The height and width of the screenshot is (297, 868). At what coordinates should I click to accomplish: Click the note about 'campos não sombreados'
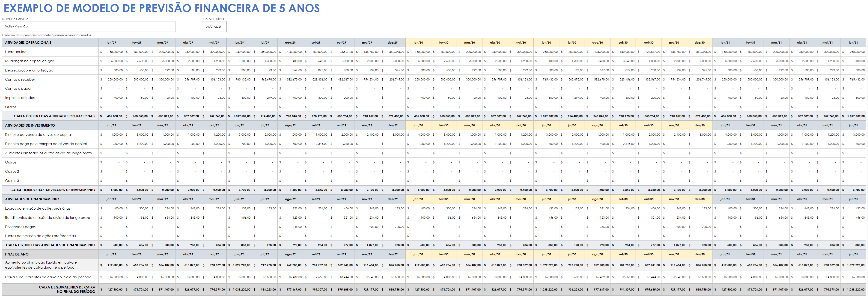pos(47,35)
